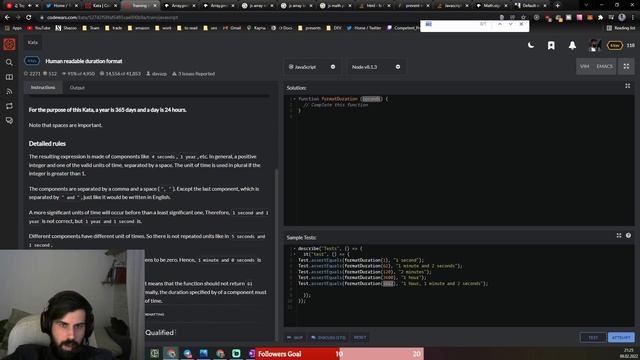The image size is (640, 360).
Task: Open the DISCUSS button
Action: [x=328, y=338]
